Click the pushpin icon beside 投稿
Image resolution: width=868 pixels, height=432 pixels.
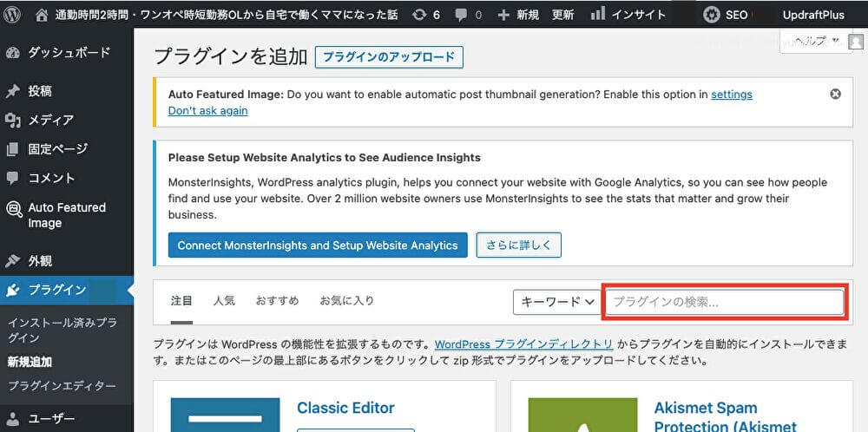[x=13, y=91]
